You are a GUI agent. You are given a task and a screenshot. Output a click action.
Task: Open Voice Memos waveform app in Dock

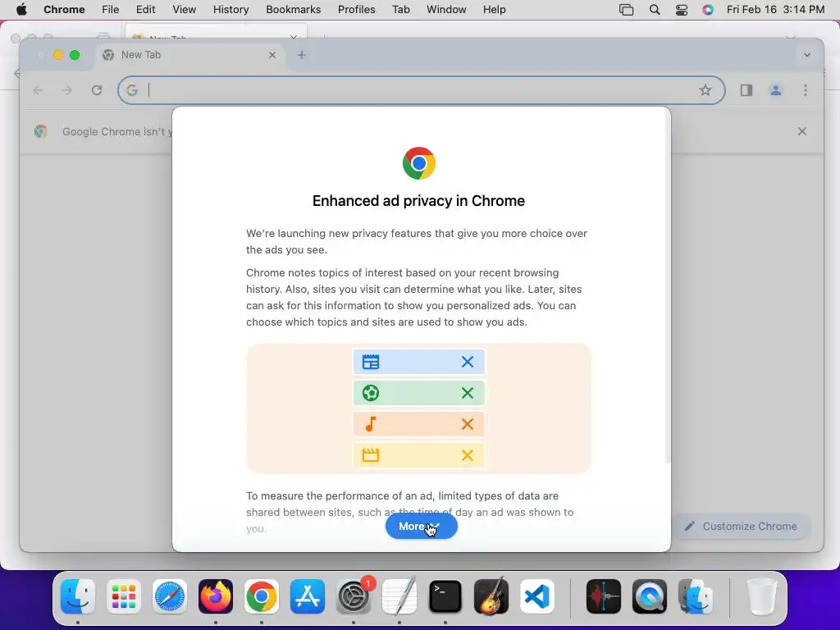pos(604,596)
